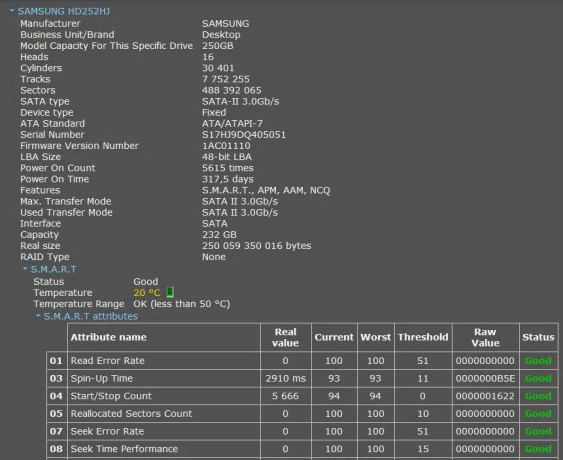Click the Device type value Fixed
563x460 pixels.
[214, 112]
